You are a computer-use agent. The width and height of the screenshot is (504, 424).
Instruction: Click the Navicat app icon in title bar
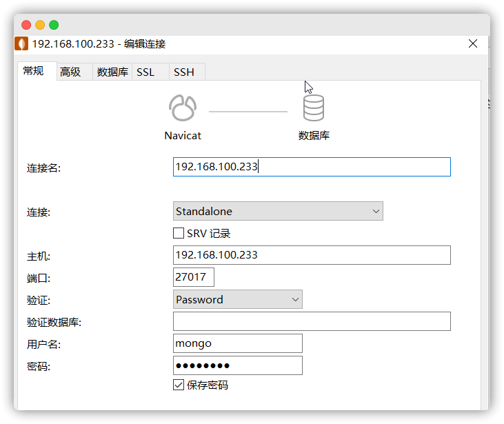(21, 43)
